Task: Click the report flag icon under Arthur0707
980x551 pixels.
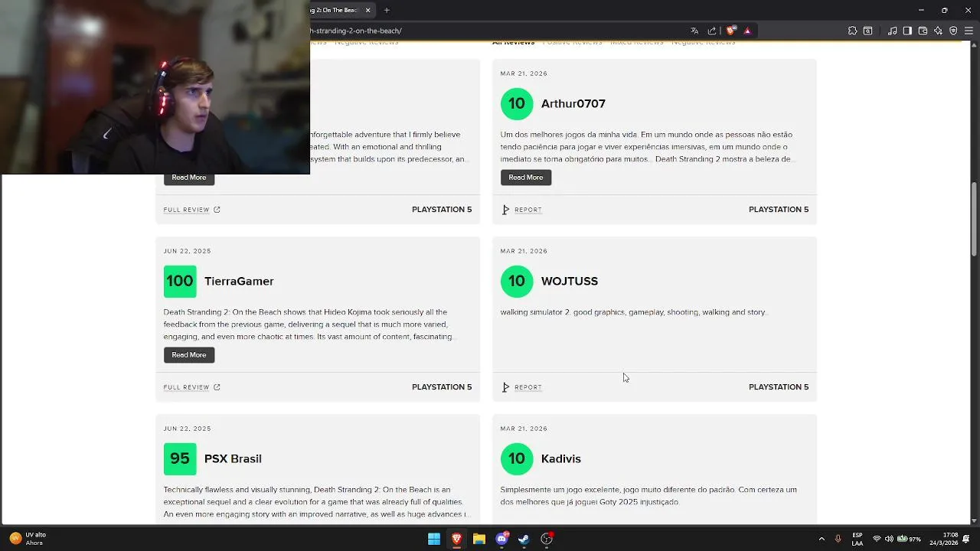Action: 505,210
